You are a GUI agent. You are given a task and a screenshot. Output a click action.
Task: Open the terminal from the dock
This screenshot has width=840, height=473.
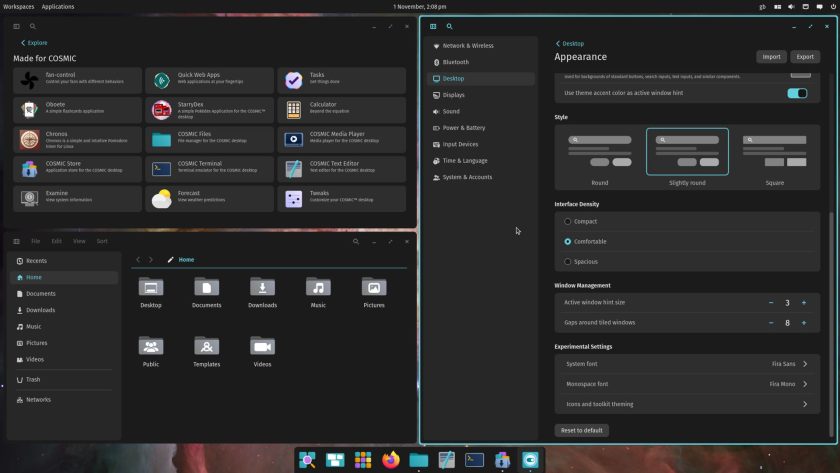[474, 460]
